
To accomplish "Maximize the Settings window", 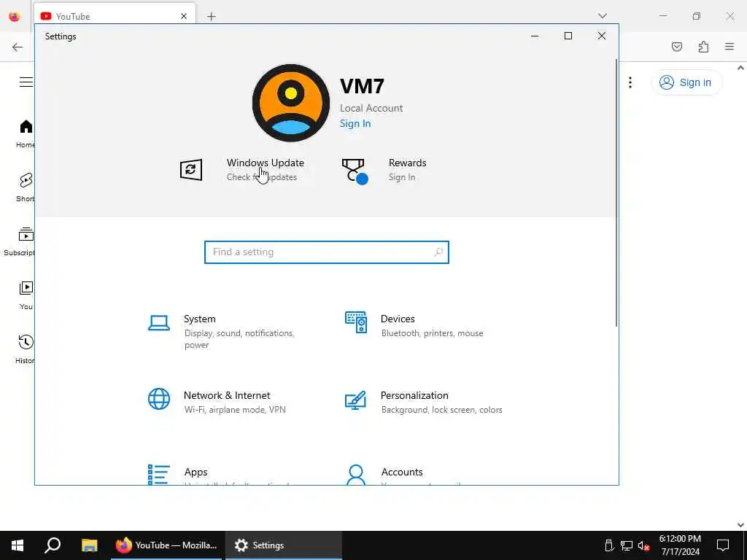I will point(568,36).
